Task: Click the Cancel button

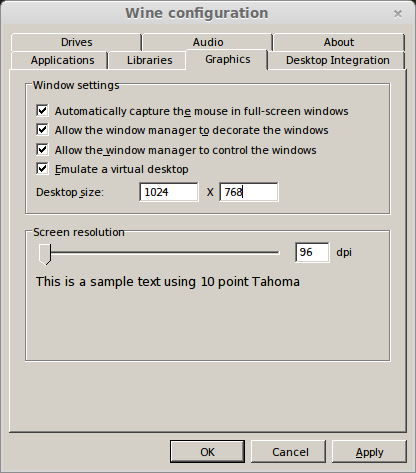Action: pyautogui.click(x=288, y=452)
